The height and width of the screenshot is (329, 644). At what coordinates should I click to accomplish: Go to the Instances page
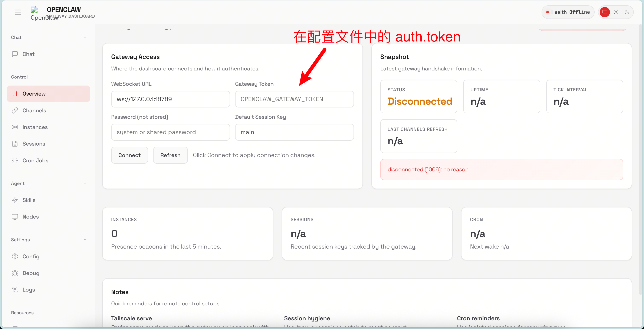click(35, 127)
